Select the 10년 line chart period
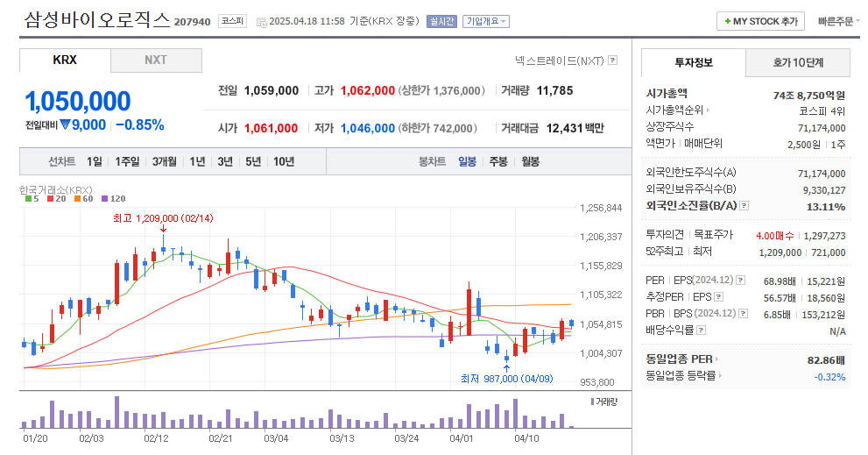This screenshot has height=455, width=868. [x=284, y=161]
